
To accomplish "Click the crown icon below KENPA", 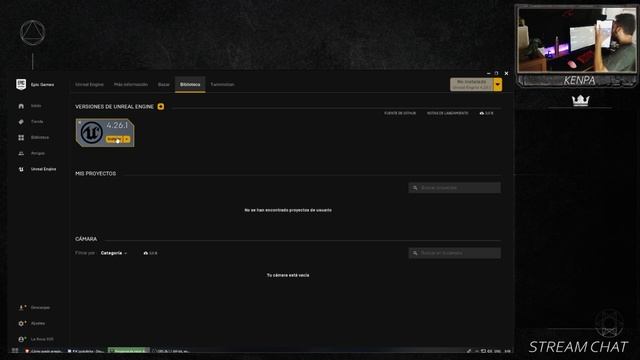I will click(580, 100).
